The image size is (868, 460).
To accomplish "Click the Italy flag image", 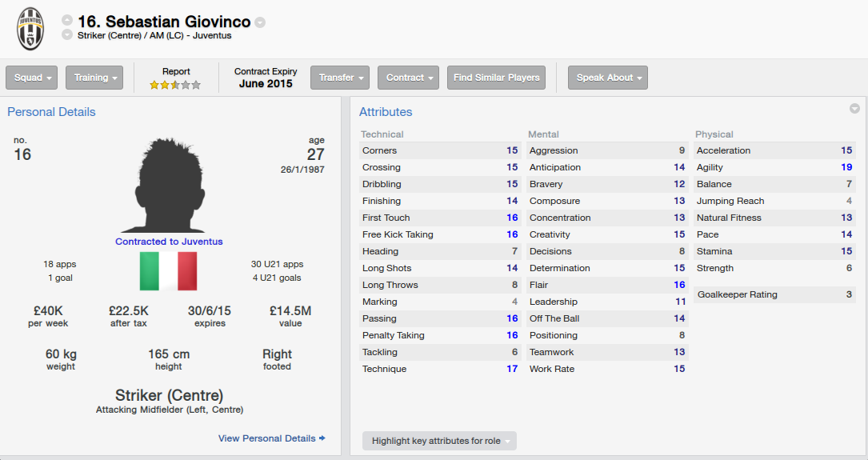I will 168,271.
